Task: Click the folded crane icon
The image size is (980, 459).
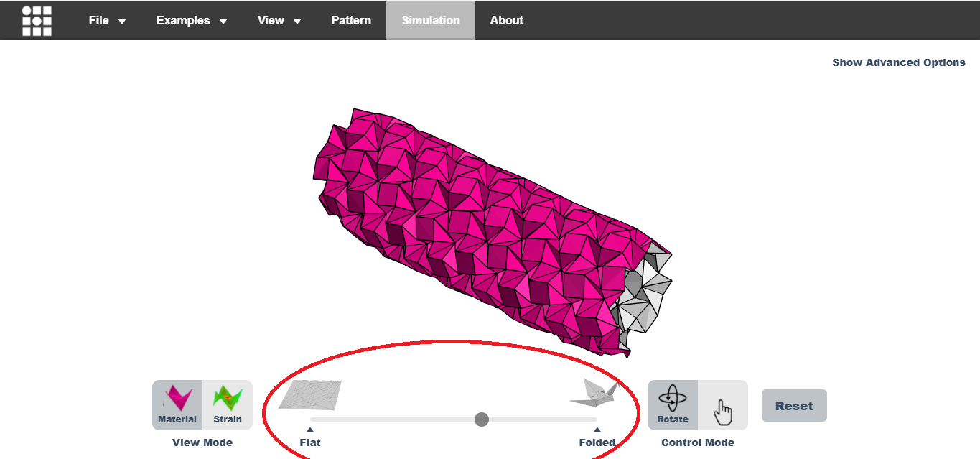Action: (594, 393)
